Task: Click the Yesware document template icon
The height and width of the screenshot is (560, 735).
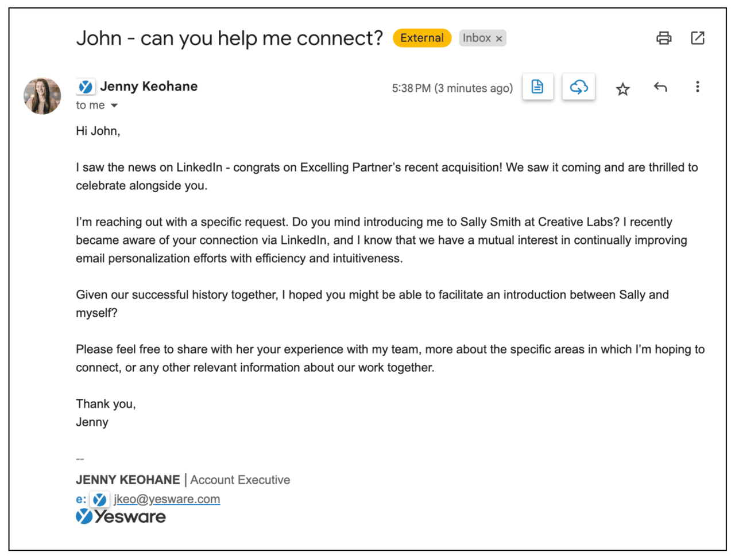Action: pyautogui.click(x=537, y=87)
